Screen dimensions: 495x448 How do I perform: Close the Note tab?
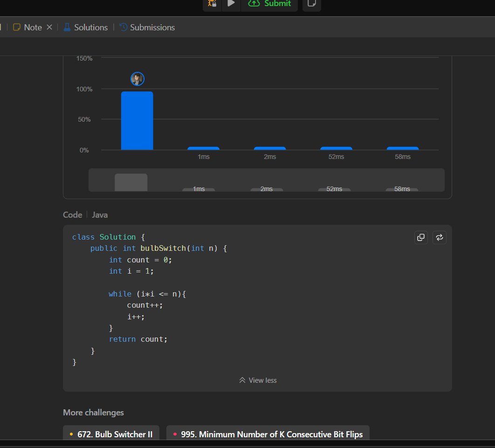(49, 27)
